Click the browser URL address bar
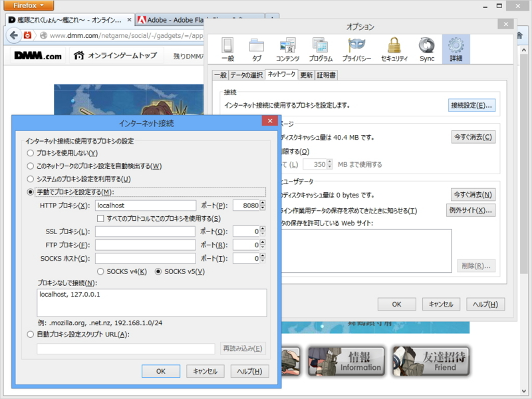 [126, 35]
